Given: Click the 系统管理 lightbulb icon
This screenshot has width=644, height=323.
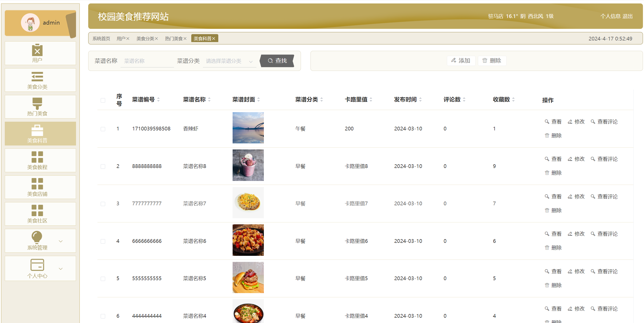Looking at the screenshot, I should pyautogui.click(x=37, y=237).
